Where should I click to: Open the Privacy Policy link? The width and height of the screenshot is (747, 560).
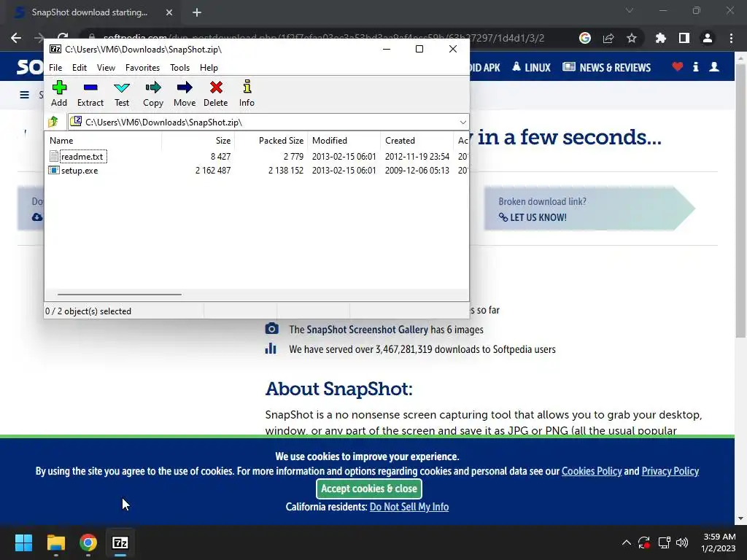pos(670,471)
